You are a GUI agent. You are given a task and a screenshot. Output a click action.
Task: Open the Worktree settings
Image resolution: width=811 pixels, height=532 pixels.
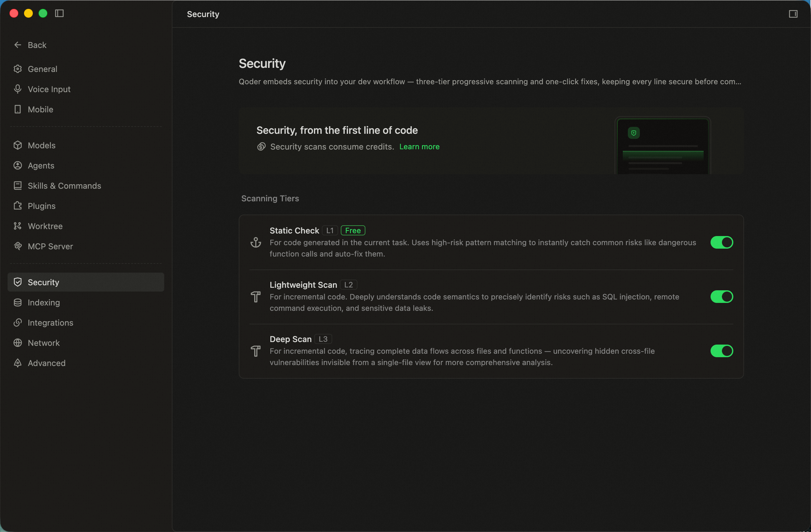pos(86,226)
